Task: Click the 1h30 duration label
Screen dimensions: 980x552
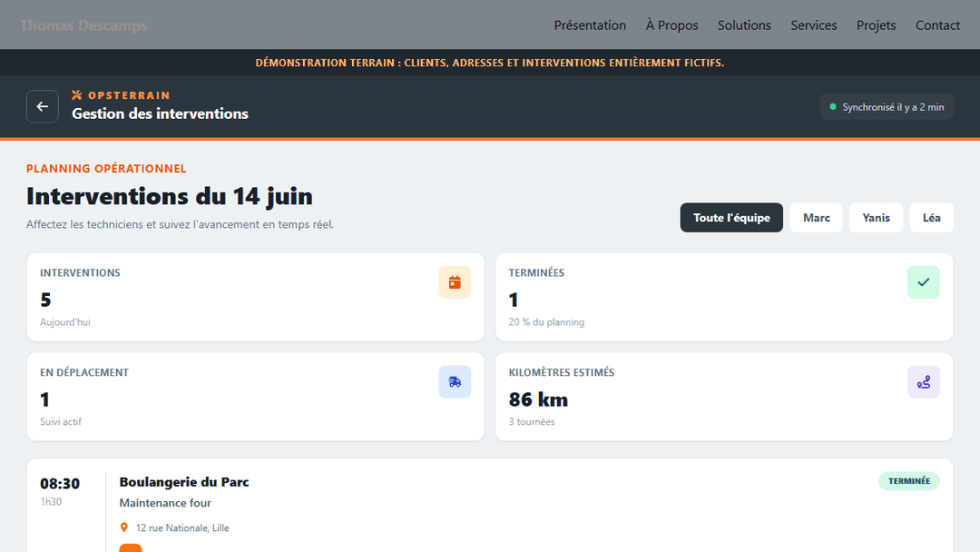Action: coord(51,501)
